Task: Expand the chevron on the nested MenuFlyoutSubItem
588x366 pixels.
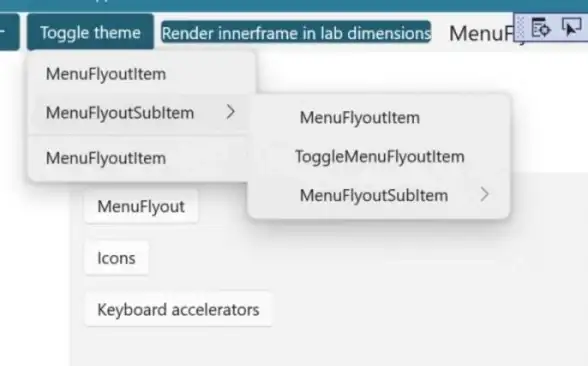Action: pyautogui.click(x=484, y=195)
